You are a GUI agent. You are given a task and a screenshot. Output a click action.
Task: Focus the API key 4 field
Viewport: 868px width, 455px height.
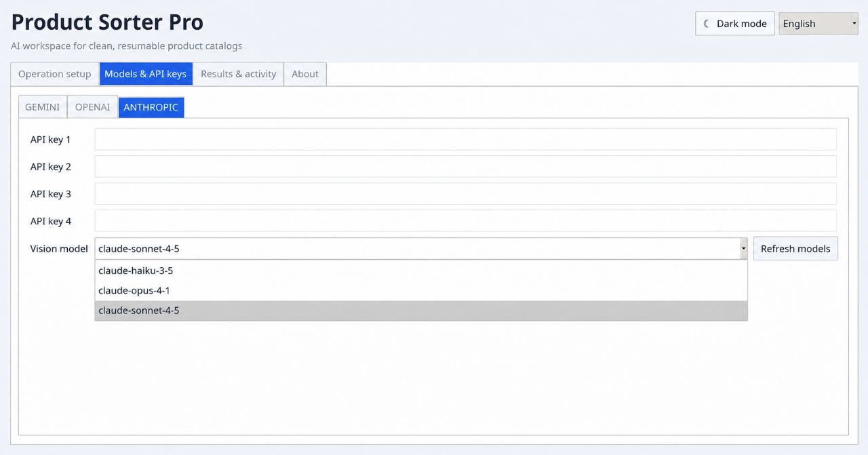[x=465, y=220]
